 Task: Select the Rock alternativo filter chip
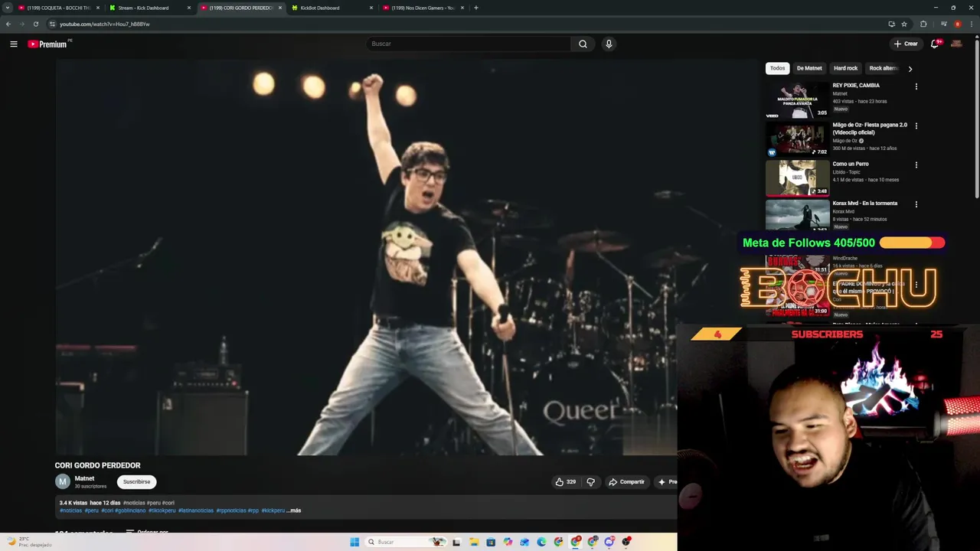[x=884, y=68]
